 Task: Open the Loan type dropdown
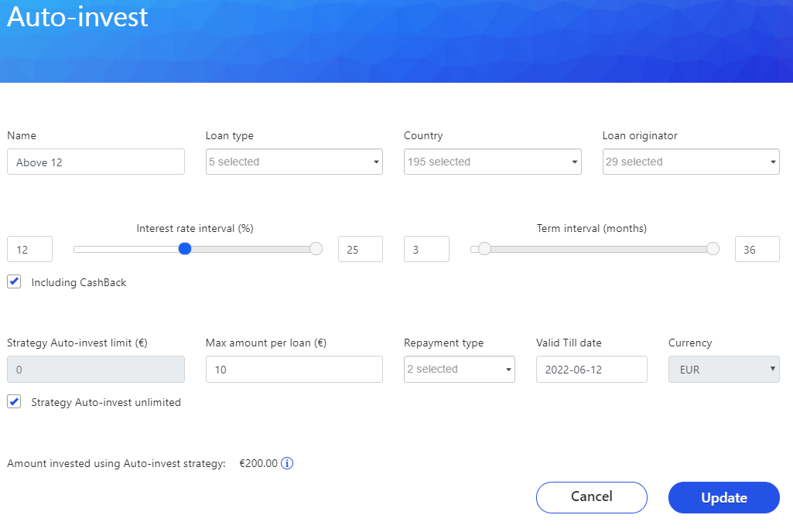294,162
